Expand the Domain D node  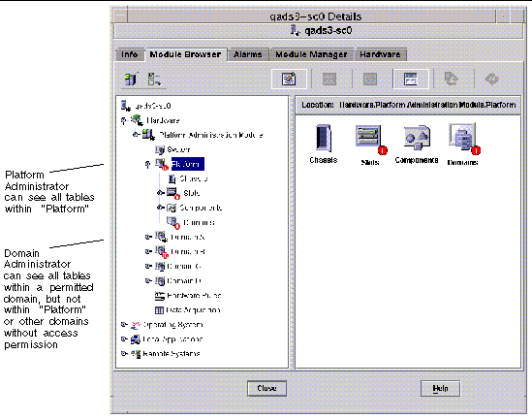(148, 281)
